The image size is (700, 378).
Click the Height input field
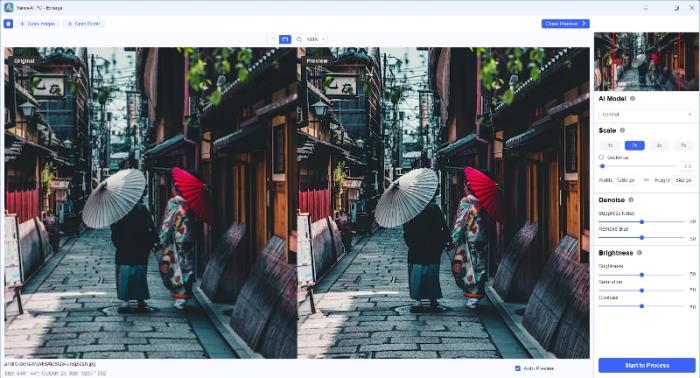[x=683, y=180]
